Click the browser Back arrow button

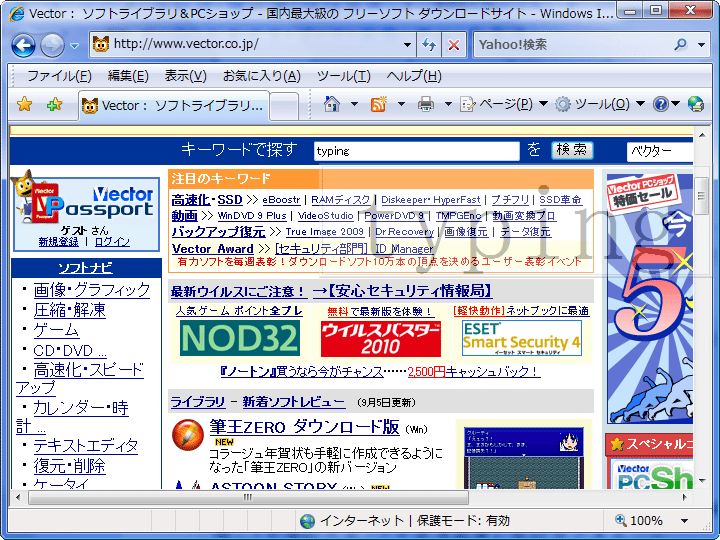coord(23,45)
